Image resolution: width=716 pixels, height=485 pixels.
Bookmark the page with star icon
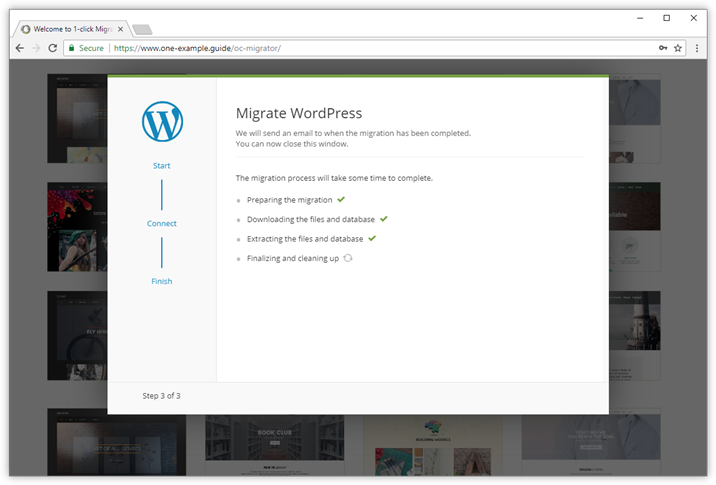tap(678, 48)
